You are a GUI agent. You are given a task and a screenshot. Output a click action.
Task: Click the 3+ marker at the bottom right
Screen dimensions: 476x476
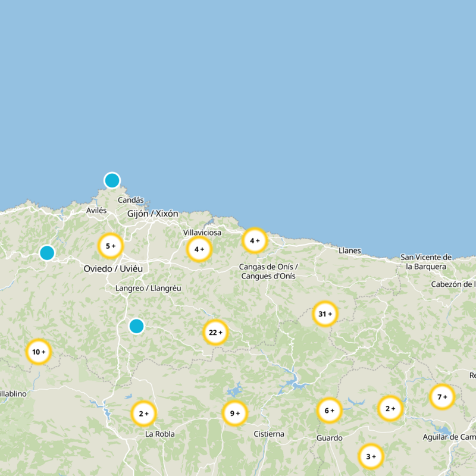(370, 457)
